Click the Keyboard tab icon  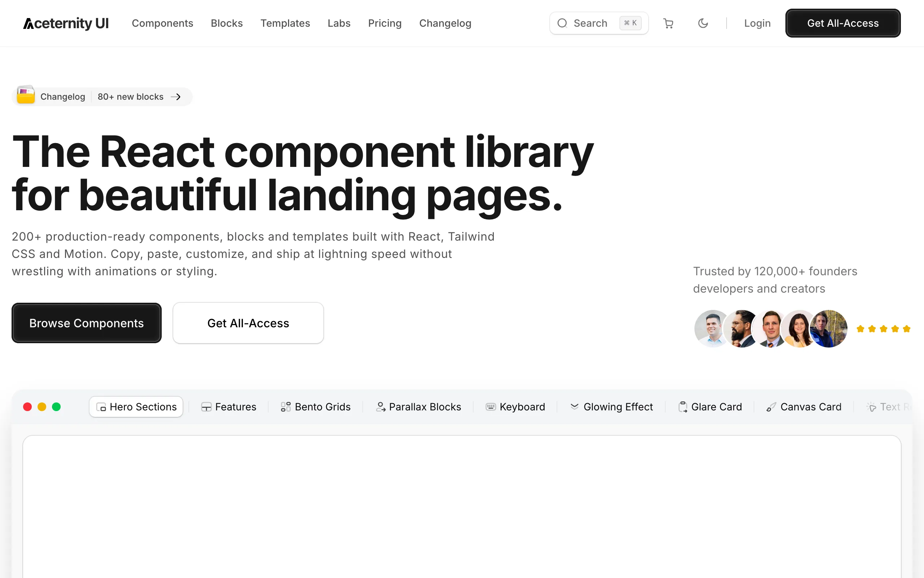(491, 407)
